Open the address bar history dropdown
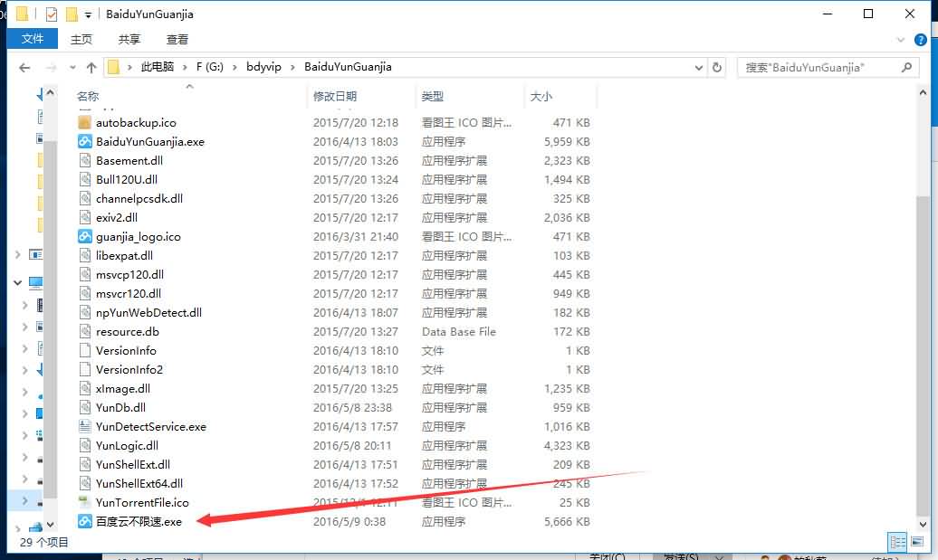The image size is (938, 560). click(x=698, y=68)
